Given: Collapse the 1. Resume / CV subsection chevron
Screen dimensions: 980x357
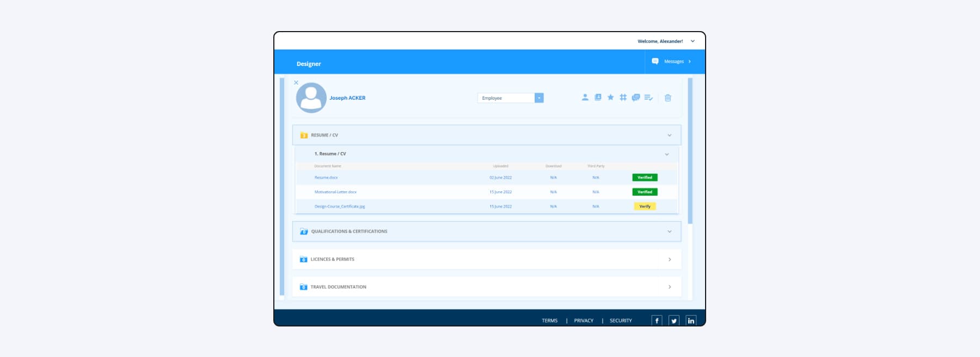Looking at the screenshot, I should (x=667, y=154).
